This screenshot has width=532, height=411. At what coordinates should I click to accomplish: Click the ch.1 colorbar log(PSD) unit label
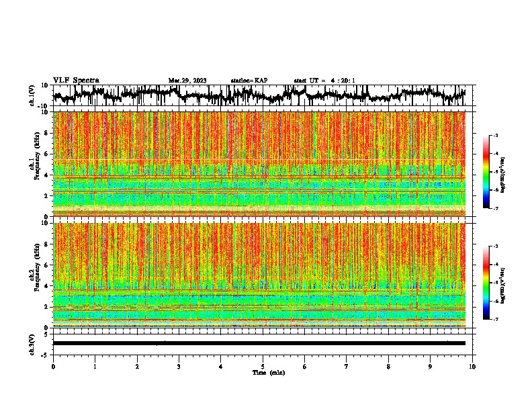pyautogui.click(x=502, y=175)
